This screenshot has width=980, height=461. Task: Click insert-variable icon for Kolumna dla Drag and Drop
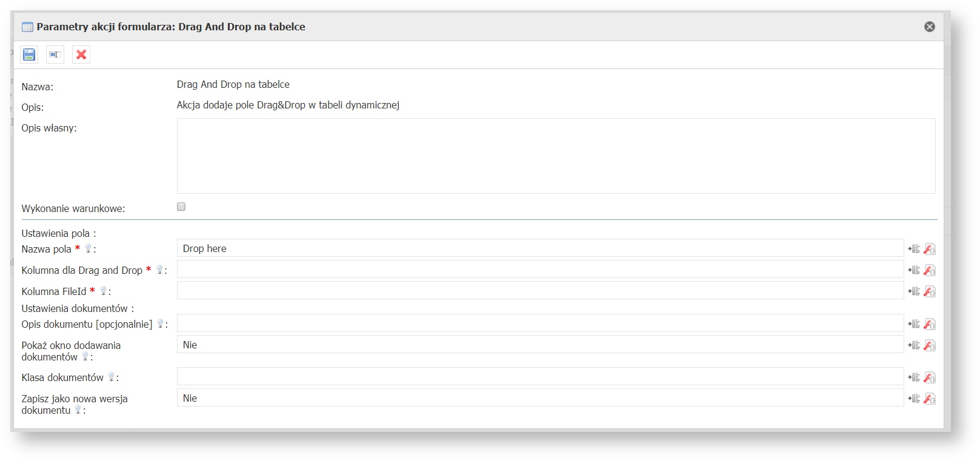913,270
